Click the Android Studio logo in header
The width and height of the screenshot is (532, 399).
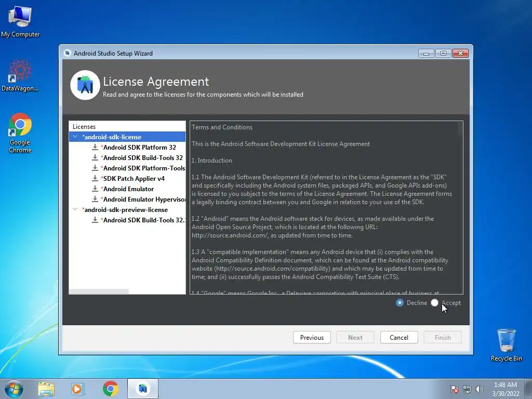[85, 85]
